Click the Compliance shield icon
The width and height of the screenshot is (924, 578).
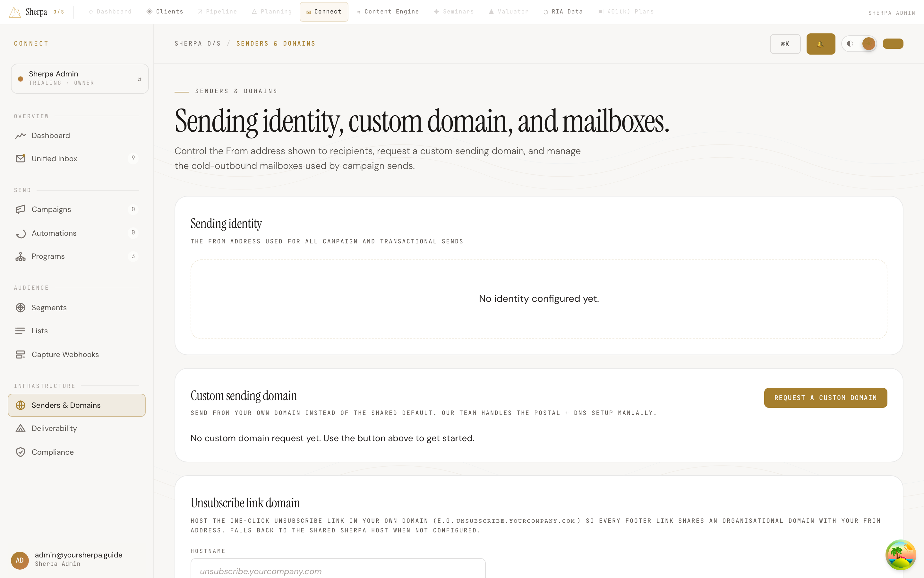pyautogui.click(x=21, y=452)
